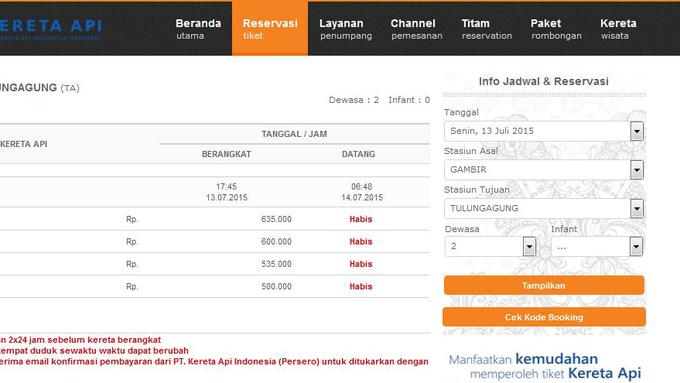This screenshot has height=383, width=680.
Task: Expand the Stasiun Tujuan dropdown arrow
Action: pos(637,209)
